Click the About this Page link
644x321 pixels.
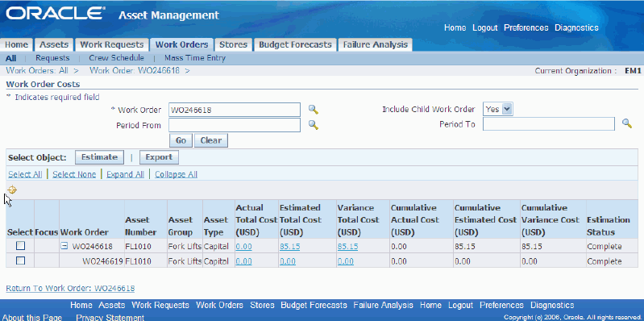point(32,317)
